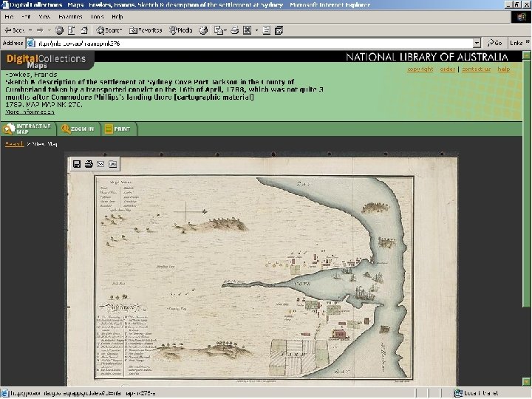Click the Edit page toolbar icon
The width and height of the screenshot is (532, 399).
pyautogui.click(x=248, y=30)
